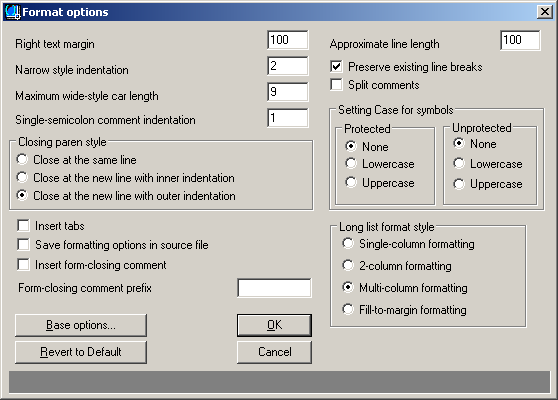558x400 pixels.
Task: Click the Form-closing comment prefix field
Action: click(274, 288)
